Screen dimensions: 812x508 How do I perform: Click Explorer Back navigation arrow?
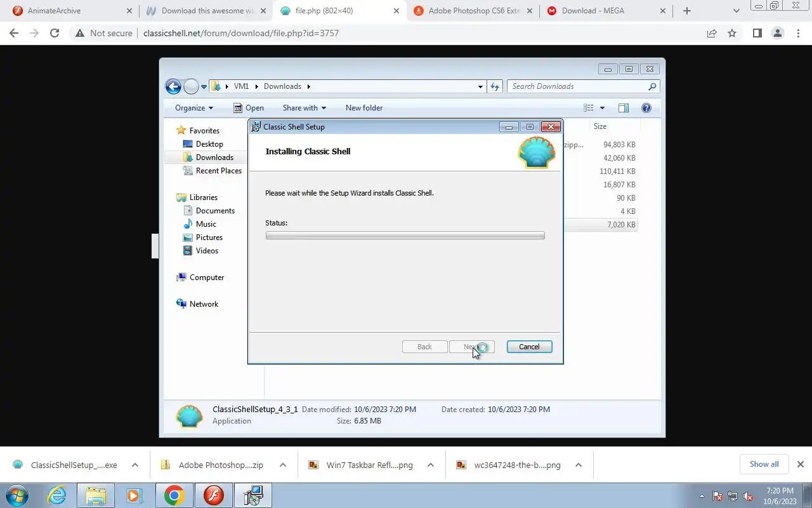pyautogui.click(x=173, y=86)
